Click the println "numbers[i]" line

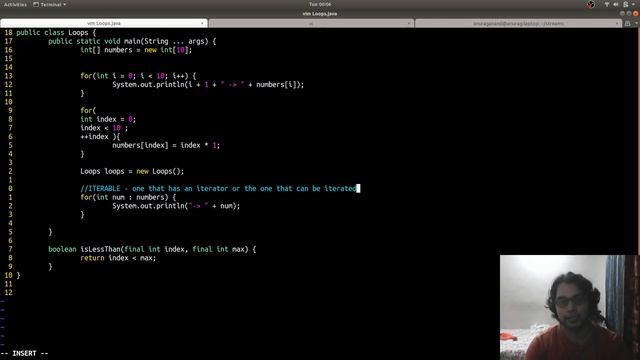(208, 84)
